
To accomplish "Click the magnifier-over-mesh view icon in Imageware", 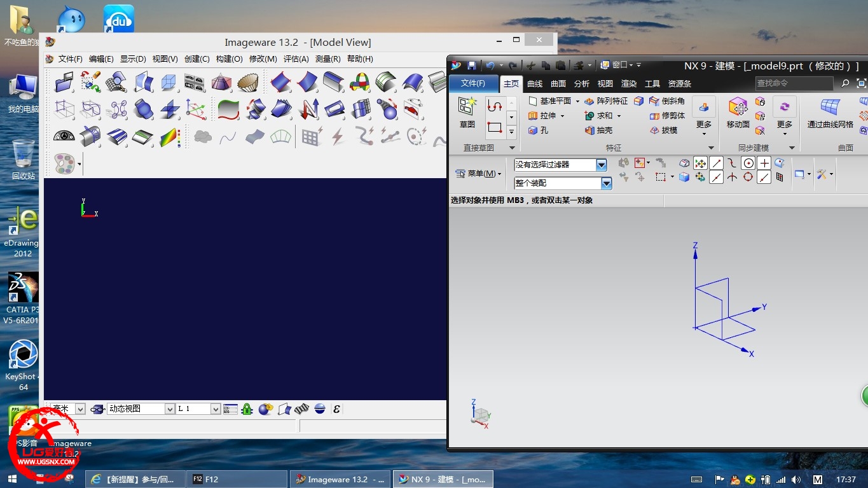I will tap(116, 82).
